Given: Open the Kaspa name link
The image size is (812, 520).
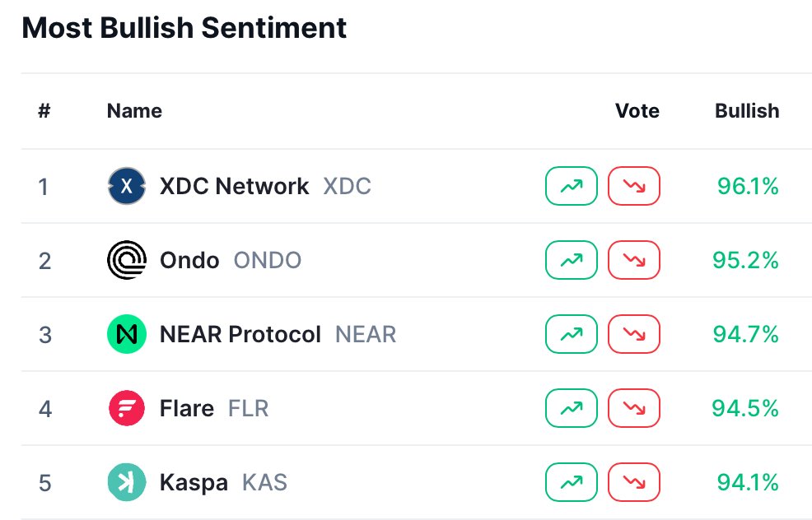Looking at the screenshot, I should (194, 483).
